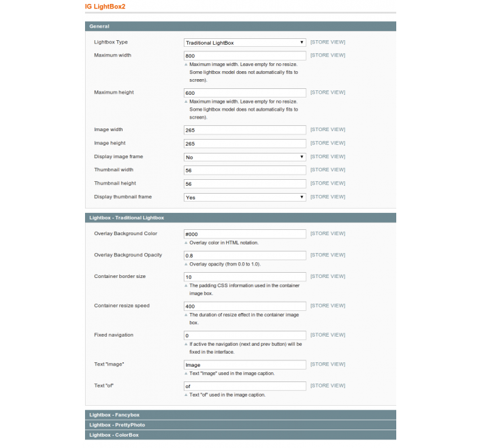Click the Maximum width input field
The image size is (478, 448).
coord(245,56)
